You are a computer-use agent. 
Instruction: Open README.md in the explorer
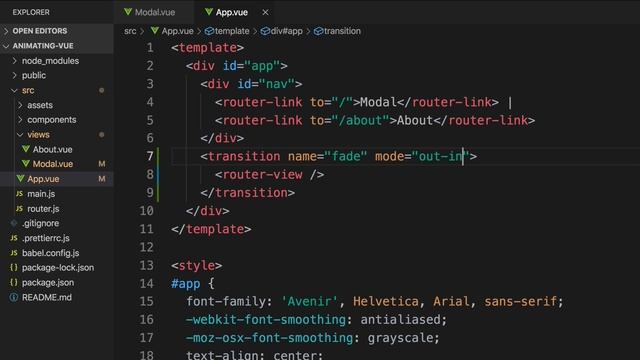coord(47,297)
